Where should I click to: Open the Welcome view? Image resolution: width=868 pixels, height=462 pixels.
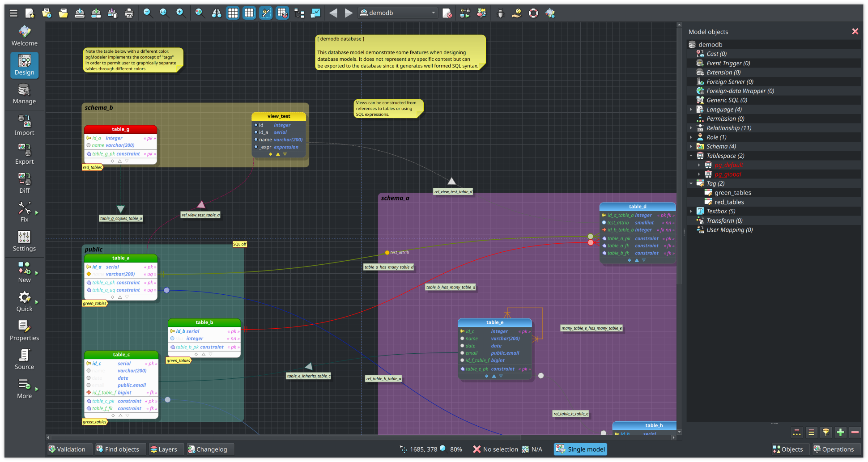[x=25, y=36]
